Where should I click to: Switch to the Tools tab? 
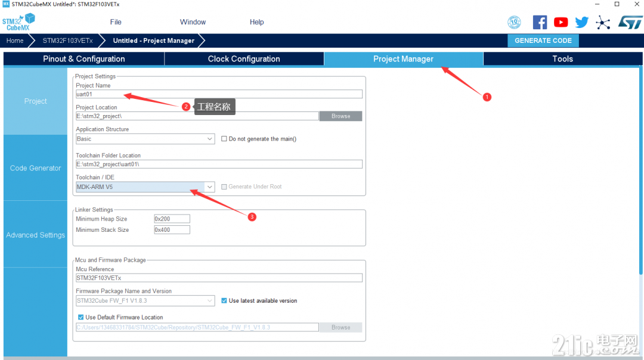563,58
